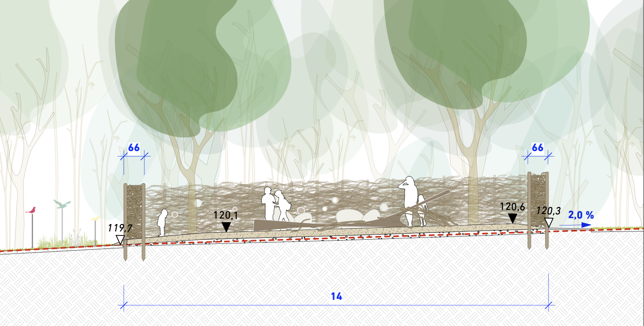Select the 2,0 % slope label
The width and height of the screenshot is (644, 326).
[x=581, y=214]
